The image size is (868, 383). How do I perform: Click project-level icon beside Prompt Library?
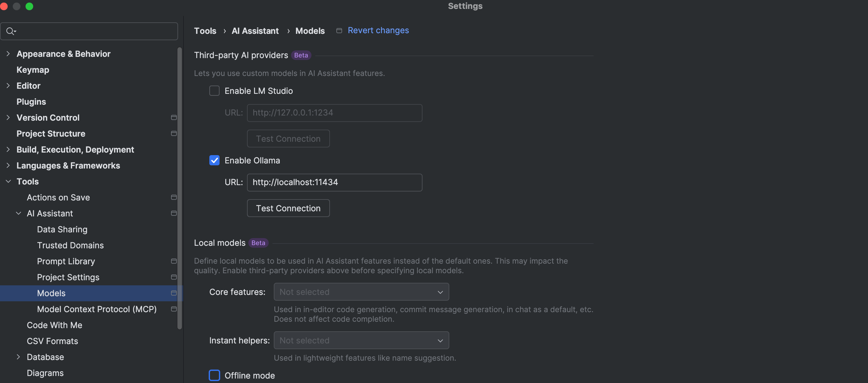point(174,261)
